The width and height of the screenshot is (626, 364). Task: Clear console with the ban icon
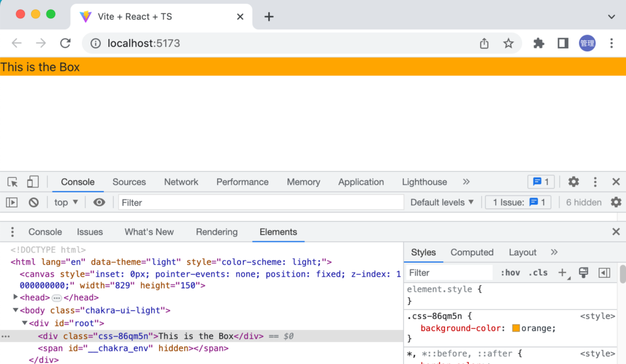34,203
